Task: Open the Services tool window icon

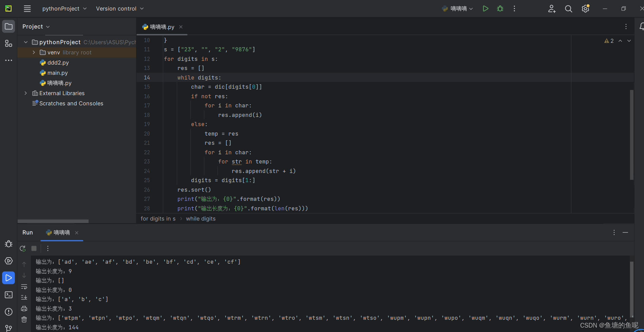Action: 8,261
